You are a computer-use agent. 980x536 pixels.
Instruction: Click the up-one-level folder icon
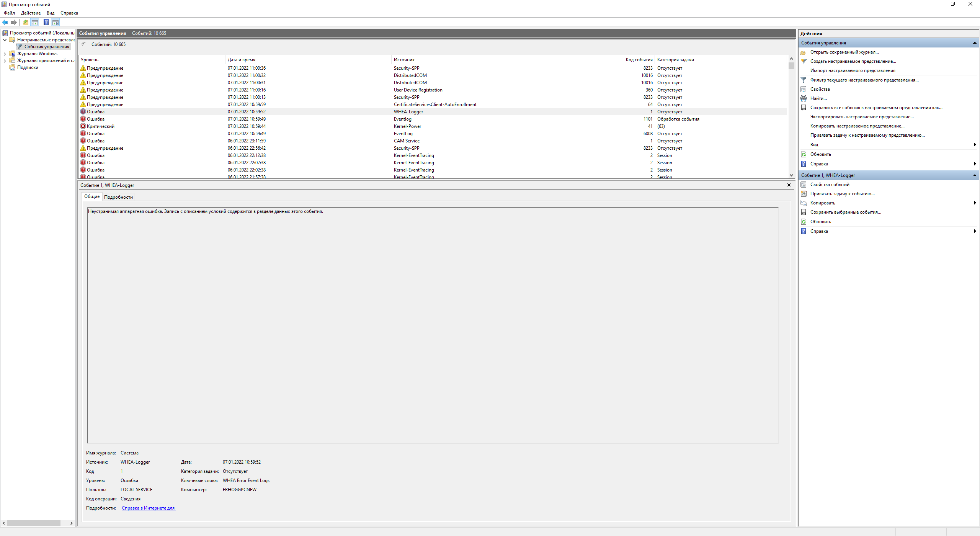pyautogui.click(x=25, y=22)
